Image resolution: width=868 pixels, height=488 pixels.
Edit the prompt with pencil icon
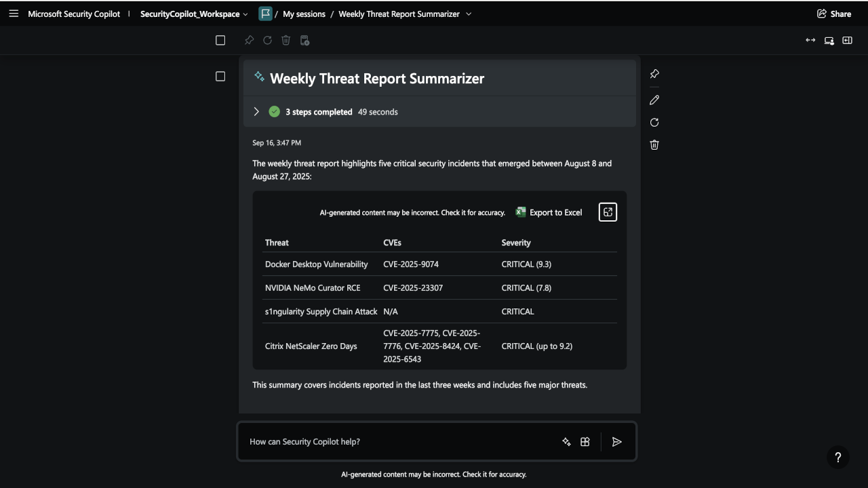[654, 100]
